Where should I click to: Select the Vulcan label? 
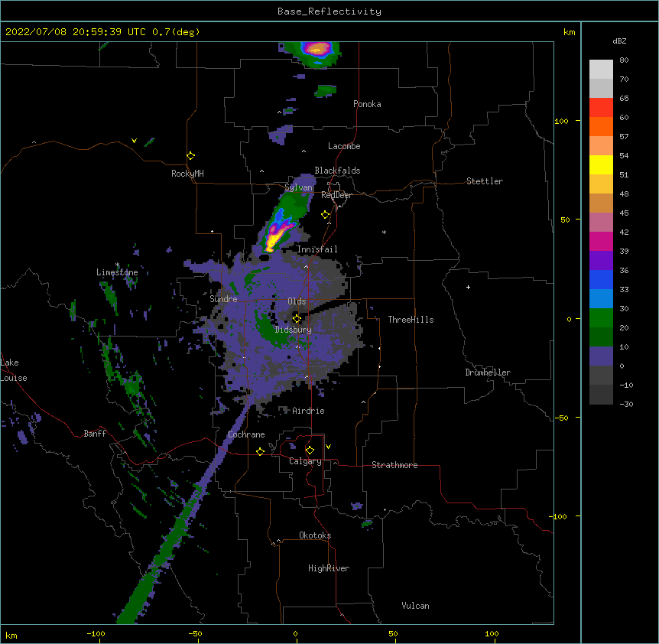pyautogui.click(x=415, y=606)
